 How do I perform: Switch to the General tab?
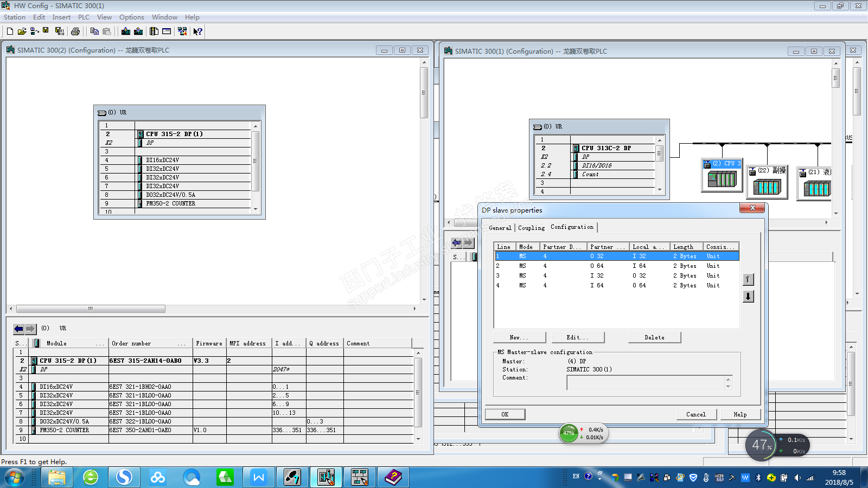pyautogui.click(x=500, y=228)
